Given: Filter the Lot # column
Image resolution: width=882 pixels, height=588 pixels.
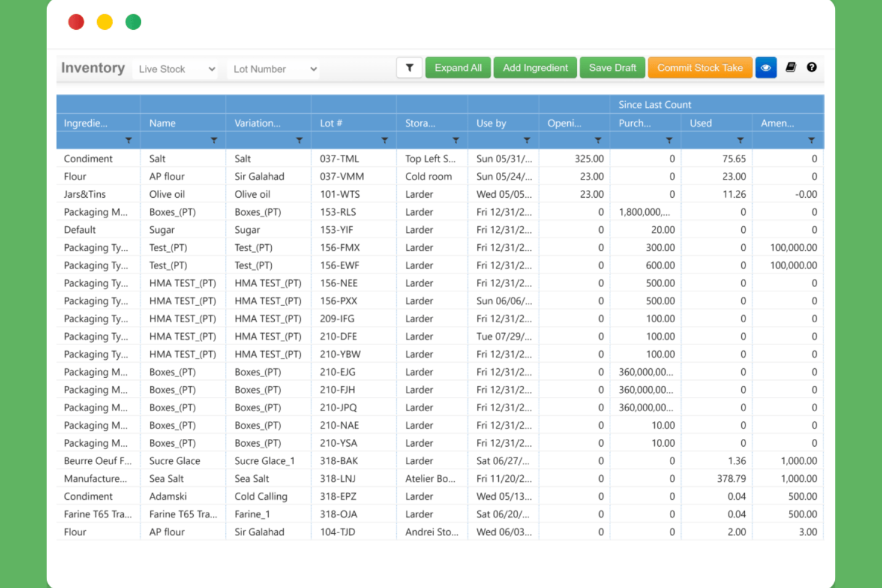Looking at the screenshot, I should 384,141.
